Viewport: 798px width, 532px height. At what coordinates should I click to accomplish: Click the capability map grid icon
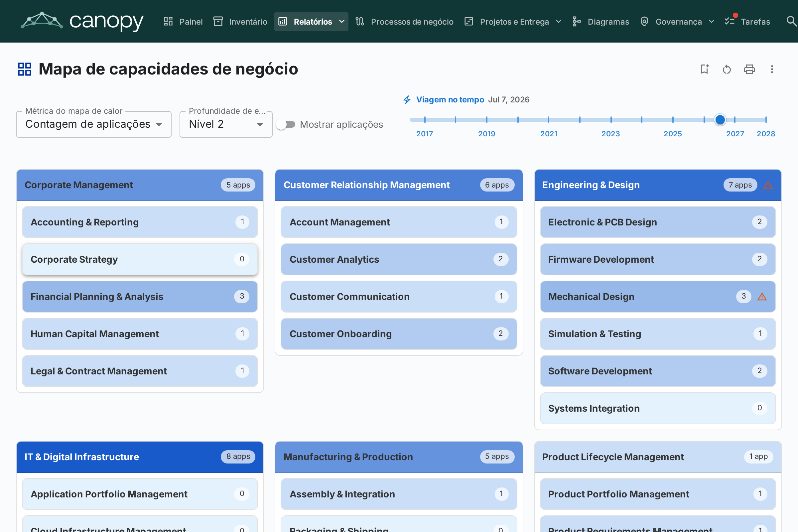25,69
